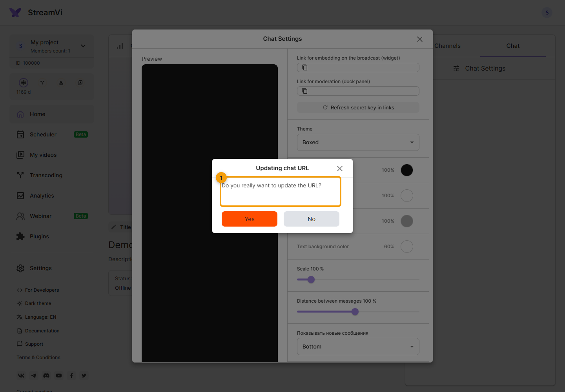Toggle the Dark theme option

[x=34, y=303]
